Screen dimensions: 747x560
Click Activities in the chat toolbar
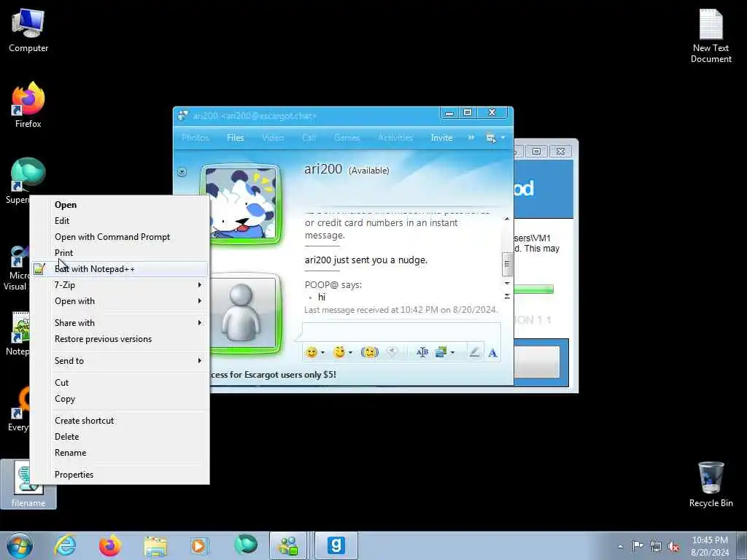(x=395, y=138)
